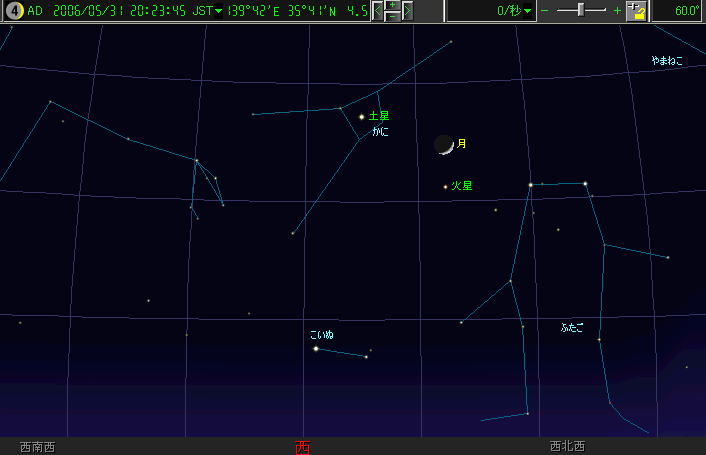This screenshot has width=706, height=455.
Task: Select the crescent Moon (月) in the sky
Action: (x=444, y=145)
